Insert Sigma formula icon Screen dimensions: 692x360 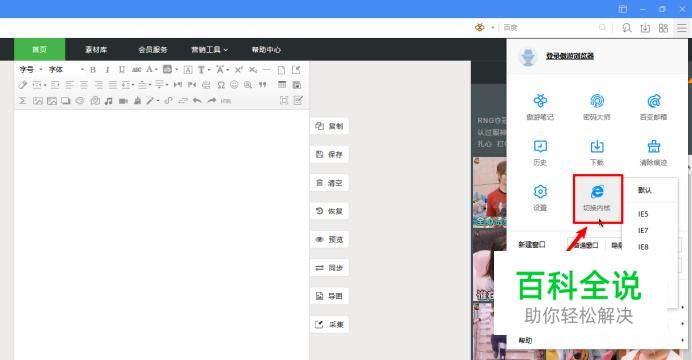coord(23,101)
